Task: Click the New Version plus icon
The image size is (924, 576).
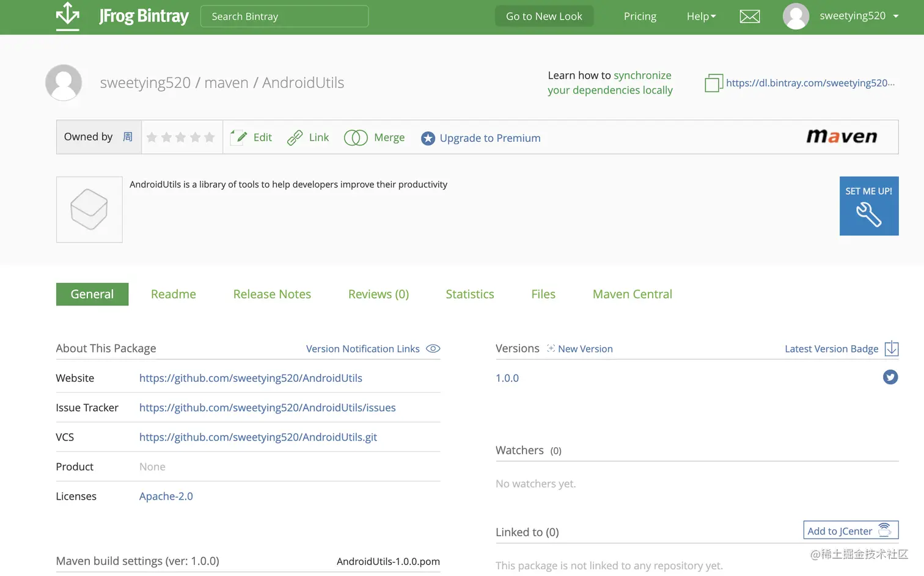Action: pos(551,348)
